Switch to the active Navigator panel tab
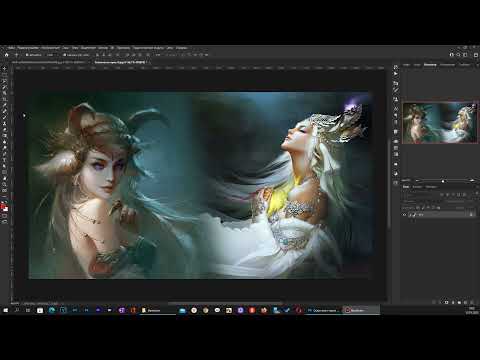The width and height of the screenshot is (480, 360). pos(430,65)
